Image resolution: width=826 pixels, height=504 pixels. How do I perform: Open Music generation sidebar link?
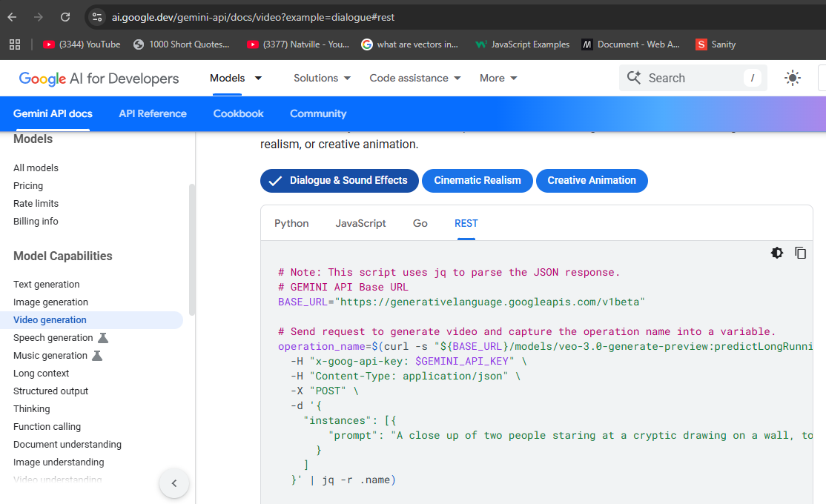click(50, 356)
